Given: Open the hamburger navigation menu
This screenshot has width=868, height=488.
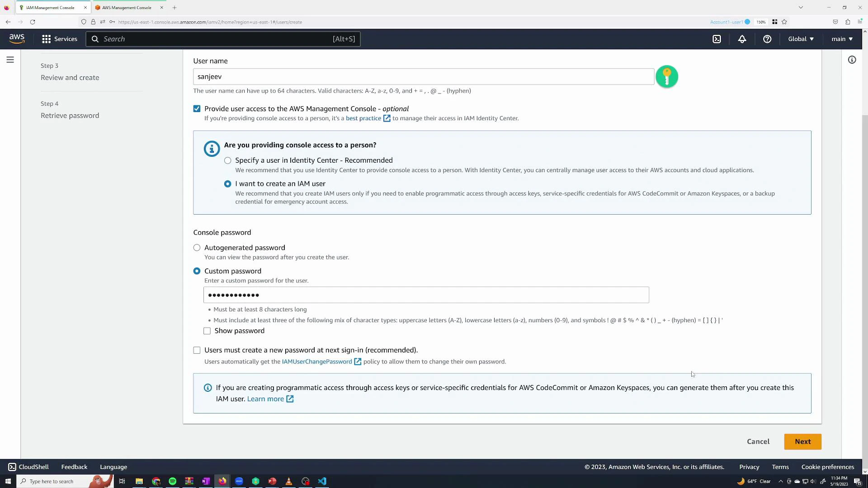Looking at the screenshot, I should (10, 59).
